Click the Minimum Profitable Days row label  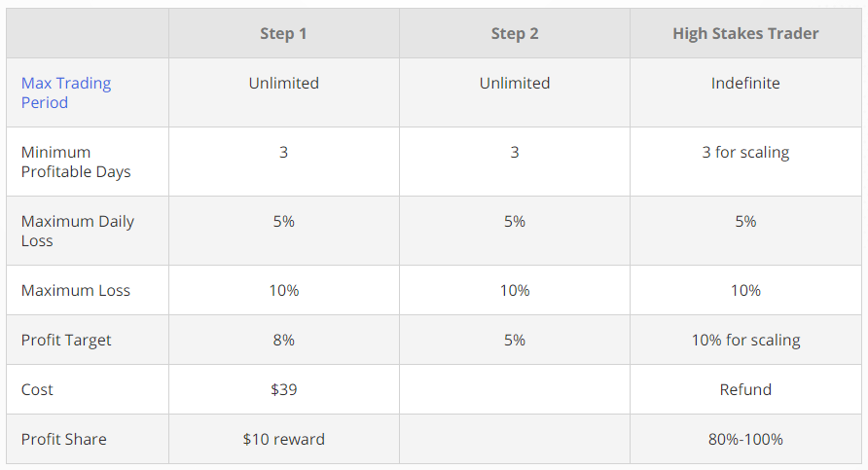coord(76,162)
